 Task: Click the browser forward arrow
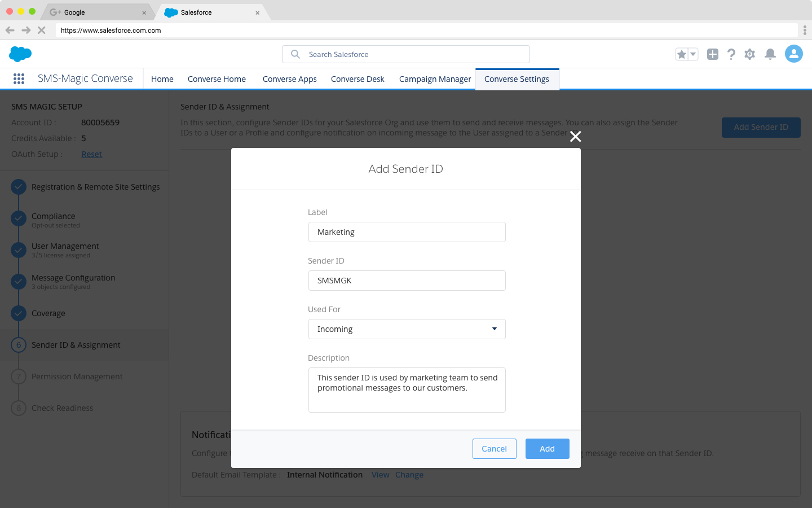coord(26,30)
